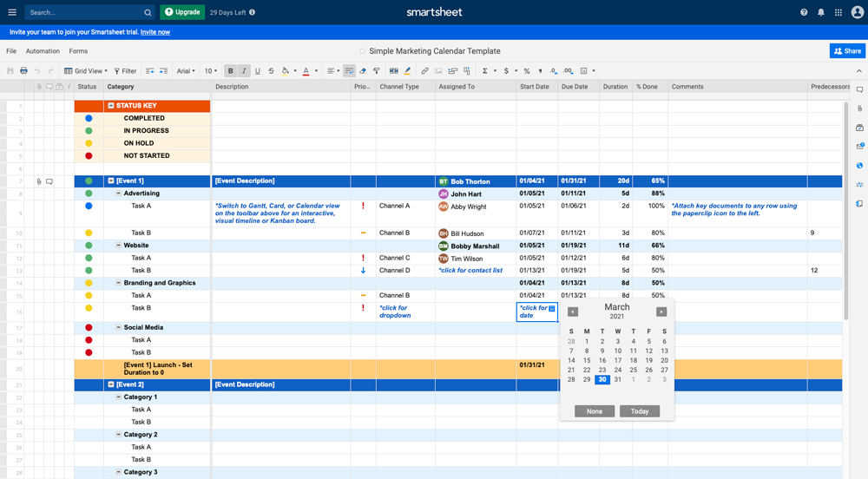Image resolution: width=868 pixels, height=479 pixels.
Task: Toggle italic formatting
Action: tap(244, 71)
